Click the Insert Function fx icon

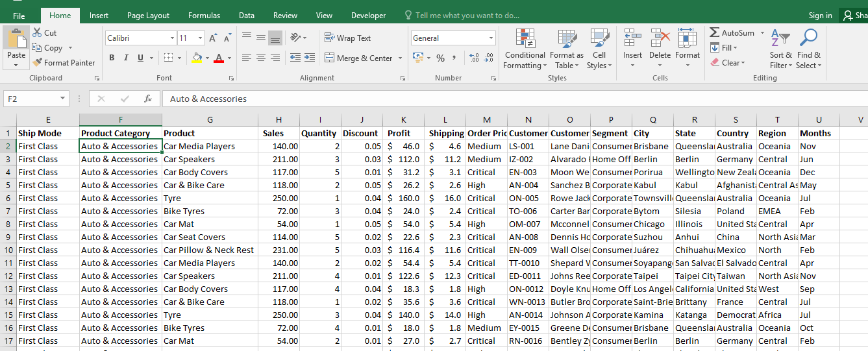[x=148, y=99]
